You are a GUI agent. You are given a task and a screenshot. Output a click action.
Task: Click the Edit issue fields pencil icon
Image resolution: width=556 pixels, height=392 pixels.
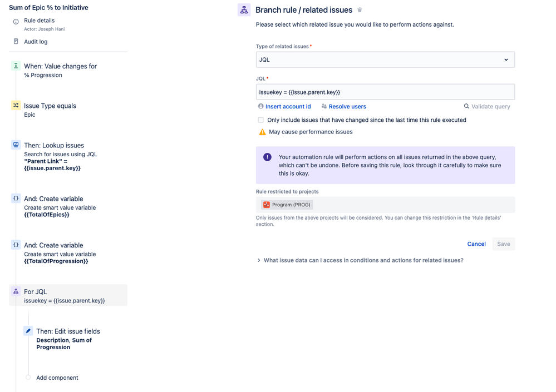tap(28, 331)
